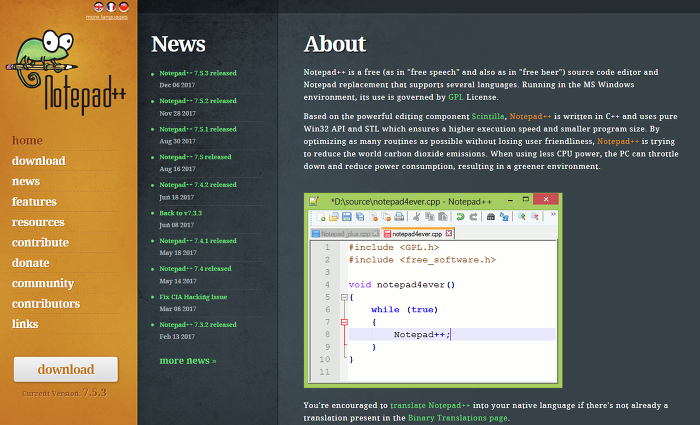The width and height of the screenshot is (700, 425).
Task: Open 'Notepad++ 7.5.1 released' news item
Action: point(198,129)
